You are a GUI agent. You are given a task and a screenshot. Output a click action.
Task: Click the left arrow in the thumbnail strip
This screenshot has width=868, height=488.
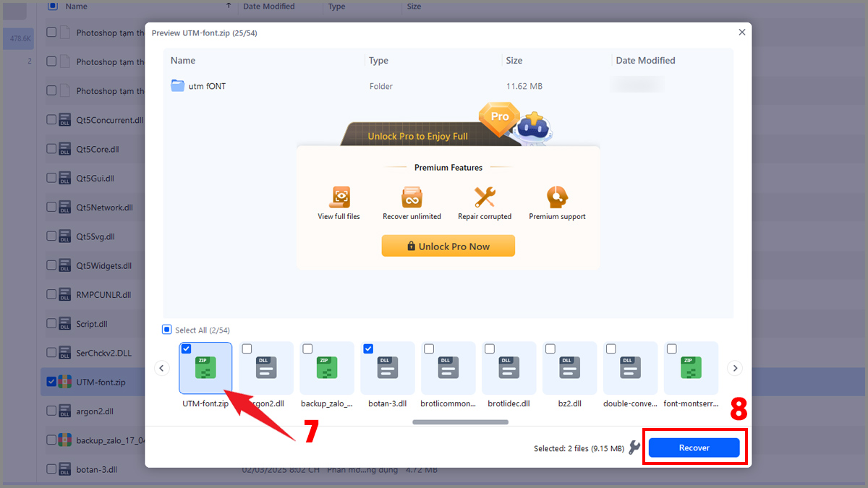click(162, 368)
